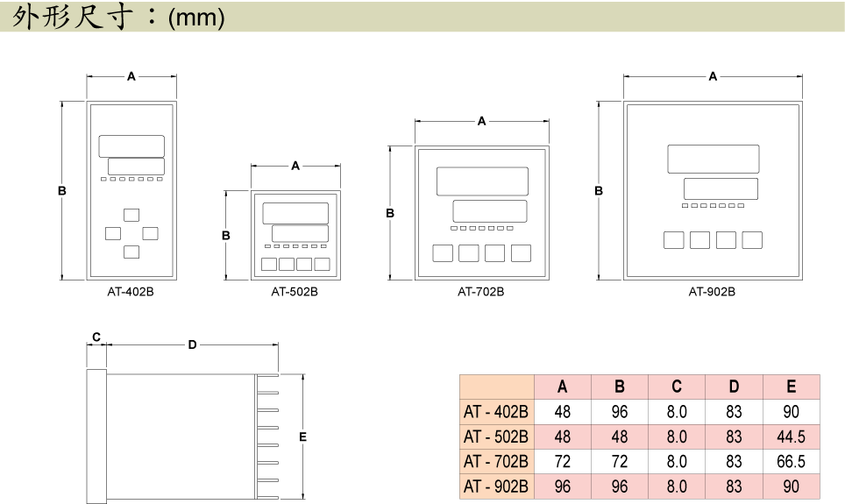Click AT - 902B row's C value 8.0
Image resolution: width=845 pixels, height=504 pixels.
(x=677, y=486)
